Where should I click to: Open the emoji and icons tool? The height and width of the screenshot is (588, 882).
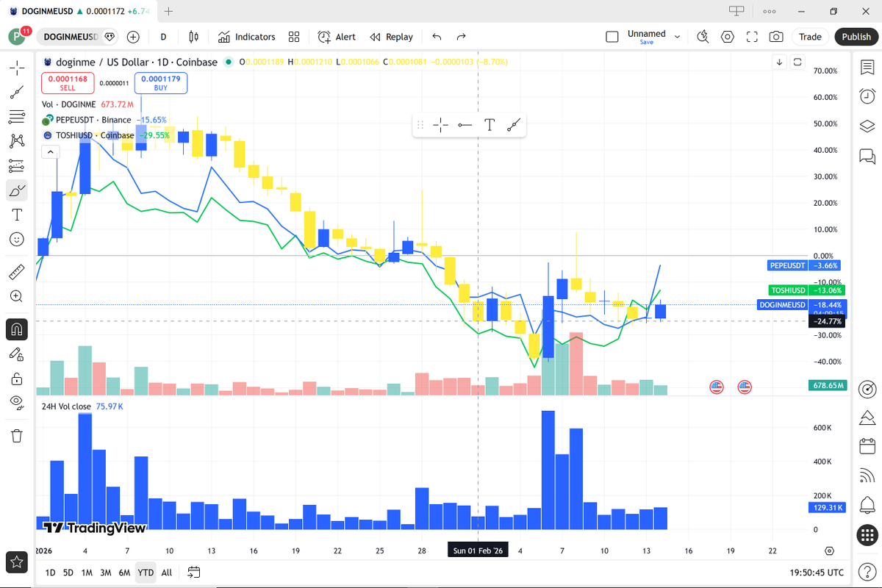(16, 239)
